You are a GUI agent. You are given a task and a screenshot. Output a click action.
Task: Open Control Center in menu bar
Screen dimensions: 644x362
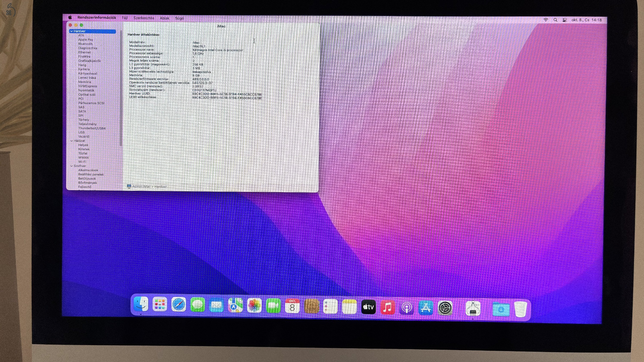(565, 20)
